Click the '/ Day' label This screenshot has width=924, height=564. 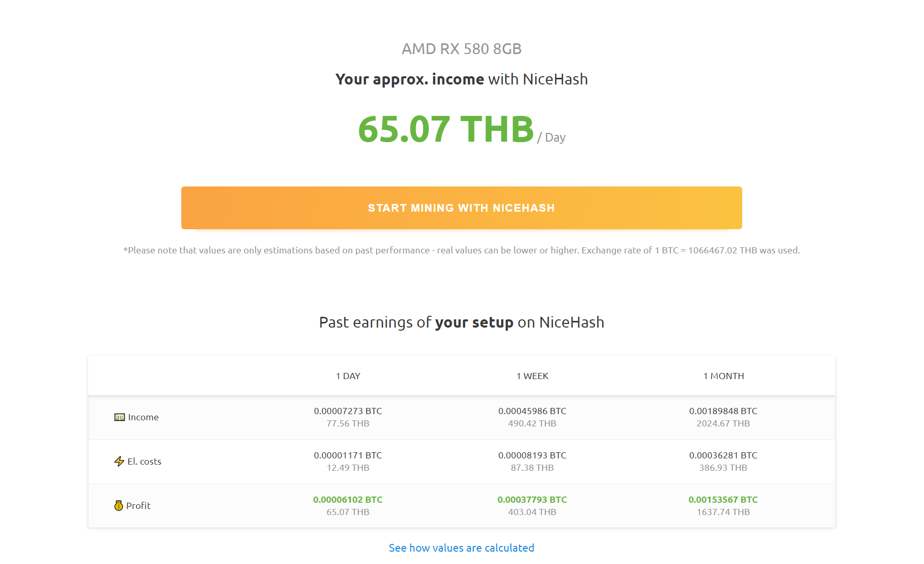tap(552, 138)
